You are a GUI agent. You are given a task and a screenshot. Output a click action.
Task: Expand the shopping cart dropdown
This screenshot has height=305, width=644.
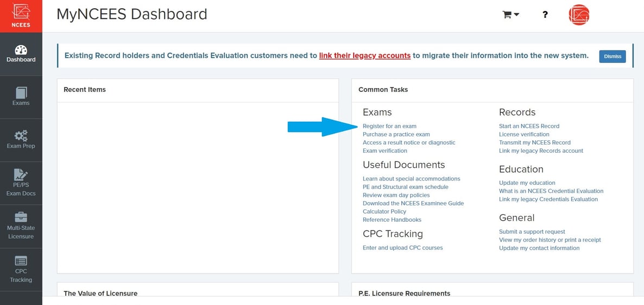point(511,15)
